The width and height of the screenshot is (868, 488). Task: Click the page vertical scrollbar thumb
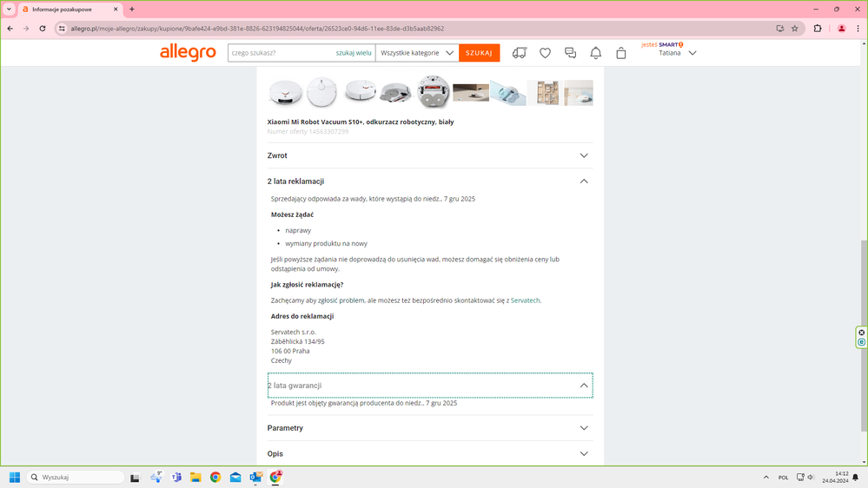[x=864, y=336]
